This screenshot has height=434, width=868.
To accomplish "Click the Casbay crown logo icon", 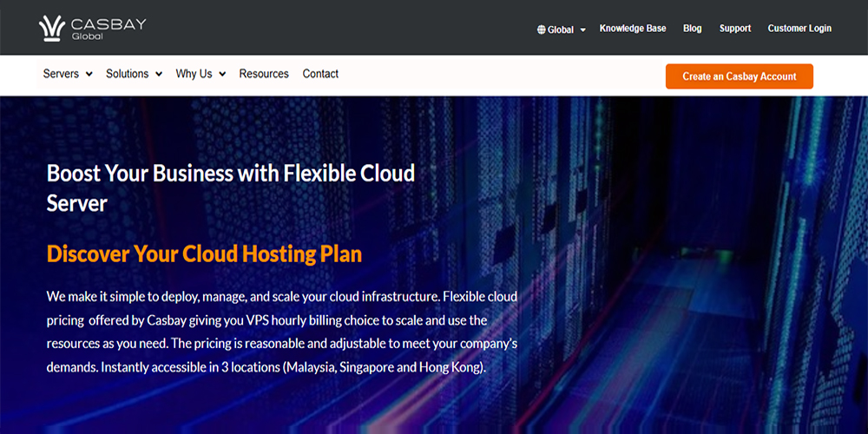I will pyautogui.click(x=53, y=28).
